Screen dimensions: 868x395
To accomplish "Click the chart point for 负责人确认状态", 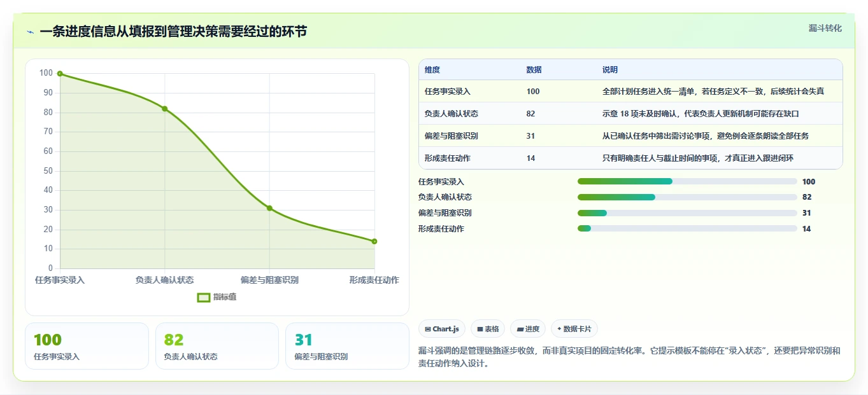I will (x=164, y=109).
